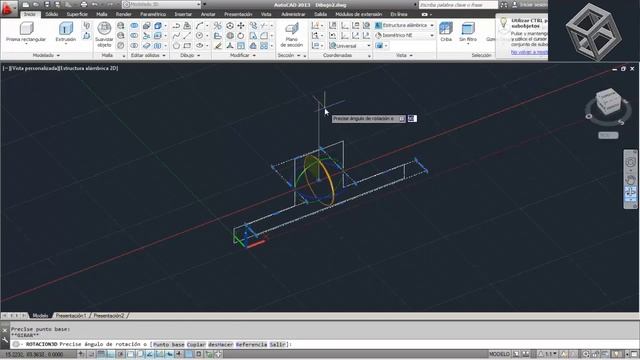
Task: Open the Inicio ribbon tab
Action: 29,14
